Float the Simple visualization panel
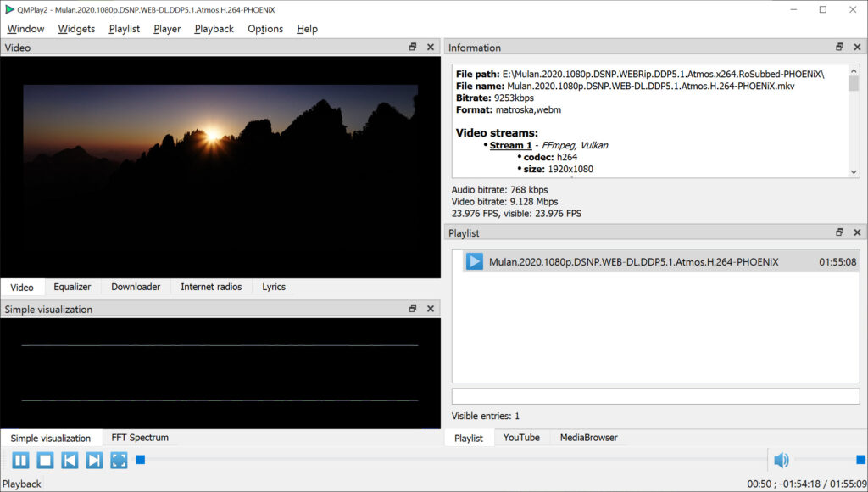The height and width of the screenshot is (492, 868). tap(413, 309)
